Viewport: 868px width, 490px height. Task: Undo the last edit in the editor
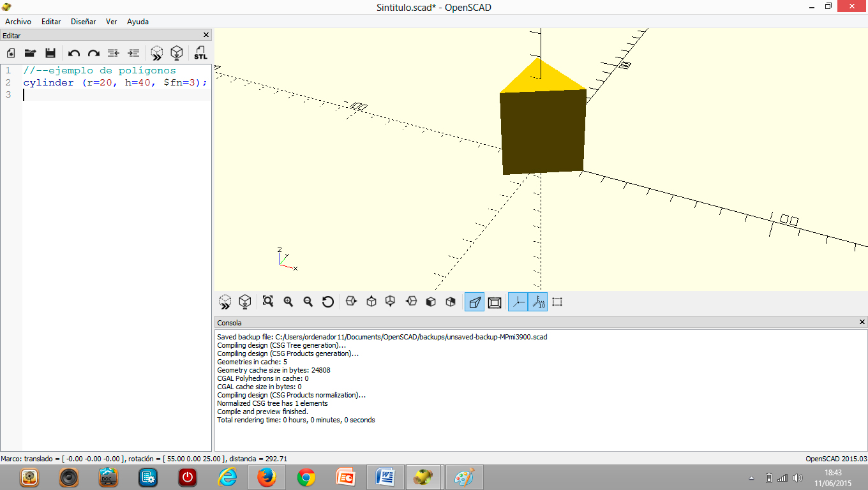pos(74,53)
